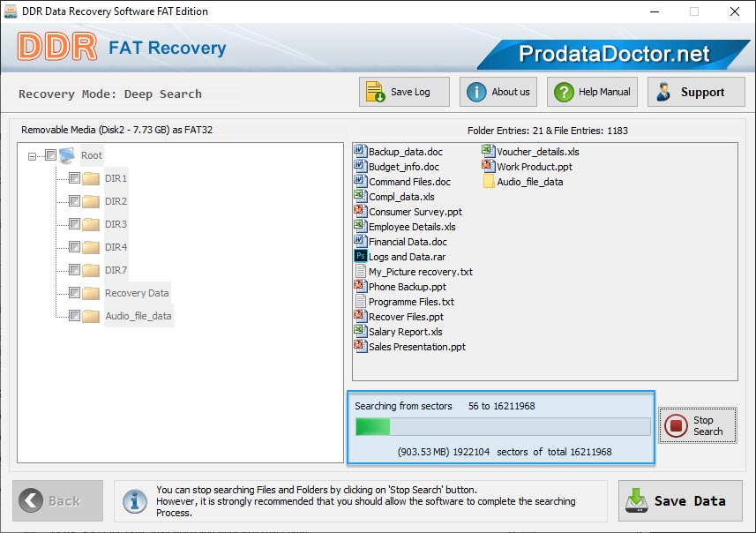This screenshot has width=756, height=533.
Task: Tick the Recovery Data folder checkbox
Action: tap(74, 293)
